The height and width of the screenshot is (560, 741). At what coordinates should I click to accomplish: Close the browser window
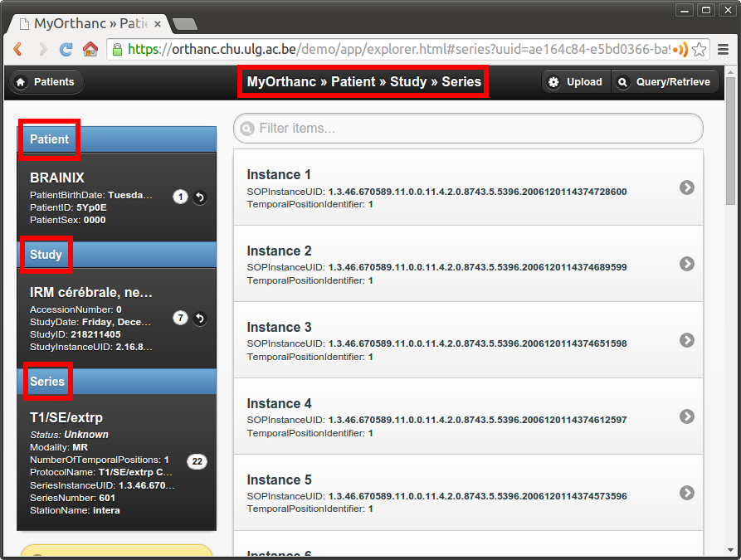point(728,10)
